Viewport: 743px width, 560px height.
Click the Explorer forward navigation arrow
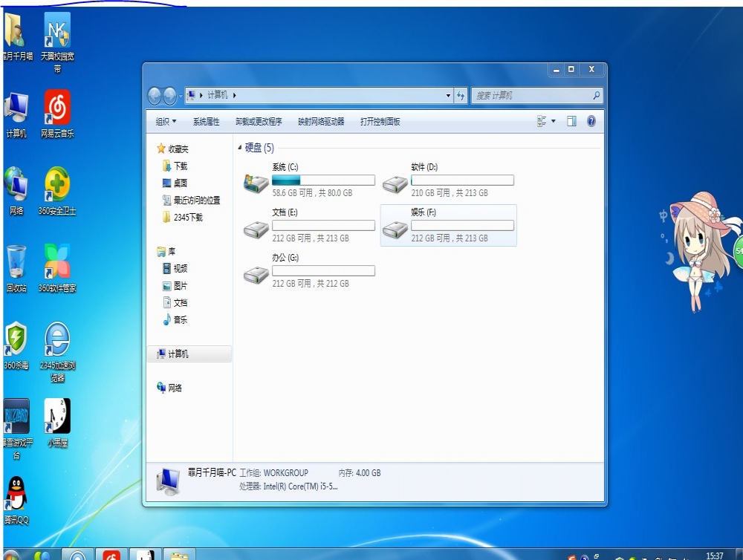tap(169, 96)
